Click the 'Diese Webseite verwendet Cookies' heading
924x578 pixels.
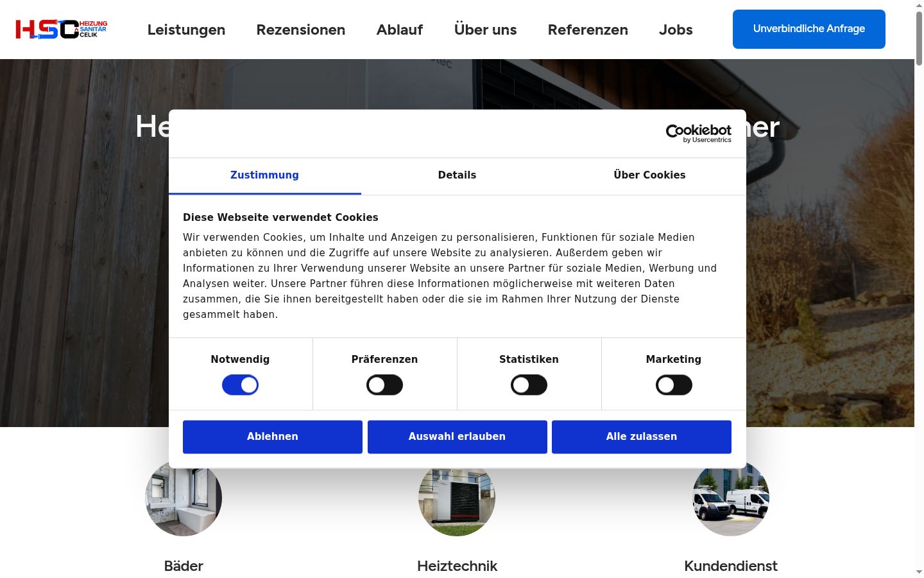click(280, 218)
